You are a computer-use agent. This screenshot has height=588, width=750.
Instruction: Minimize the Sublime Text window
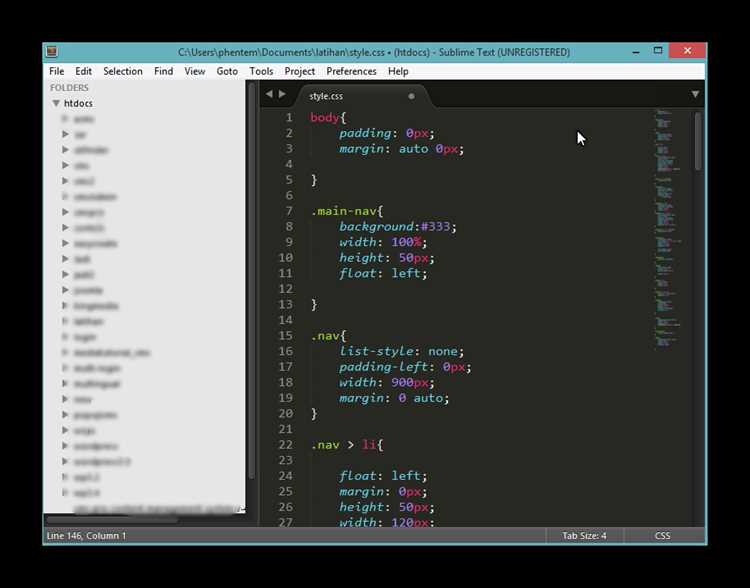pyautogui.click(x=636, y=52)
